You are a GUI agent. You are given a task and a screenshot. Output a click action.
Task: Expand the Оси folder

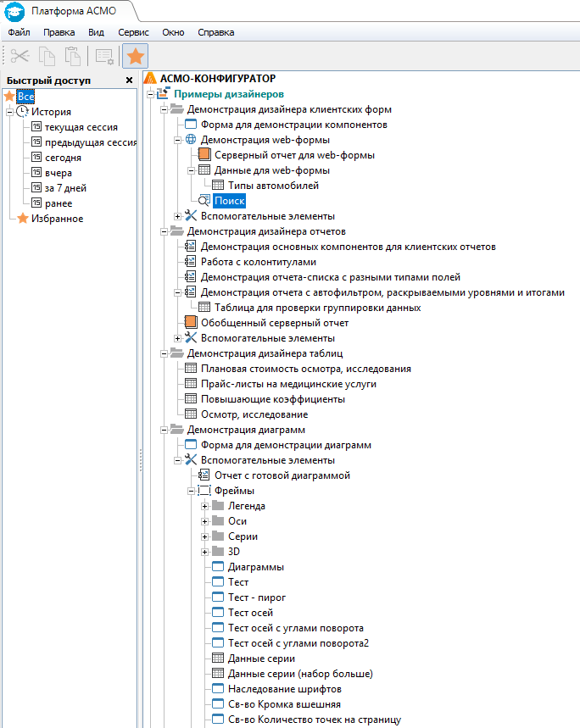(x=205, y=522)
